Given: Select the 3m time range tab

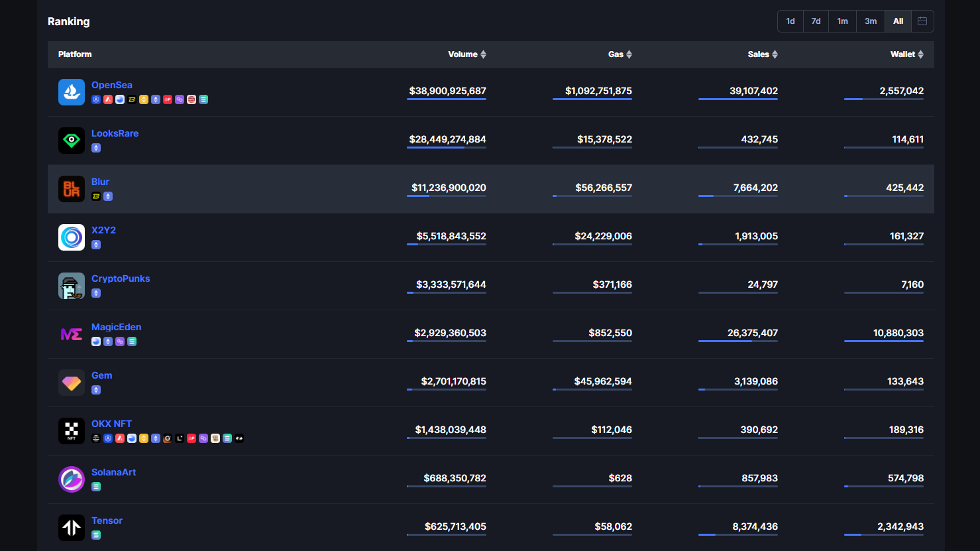Looking at the screenshot, I should pos(871,21).
